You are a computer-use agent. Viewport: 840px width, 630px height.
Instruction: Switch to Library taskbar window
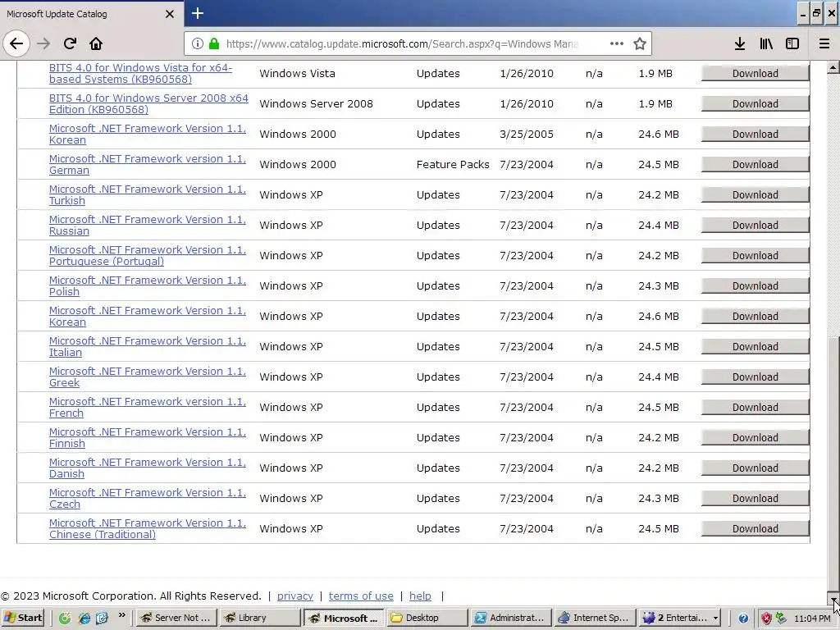(260, 618)
